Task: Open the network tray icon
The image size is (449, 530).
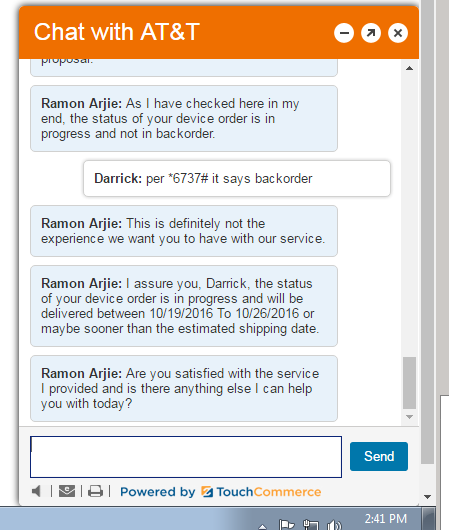Action: point(310,525)
